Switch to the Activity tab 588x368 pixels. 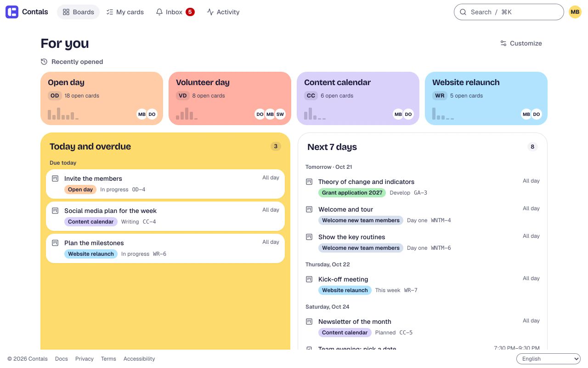point(223,12)
